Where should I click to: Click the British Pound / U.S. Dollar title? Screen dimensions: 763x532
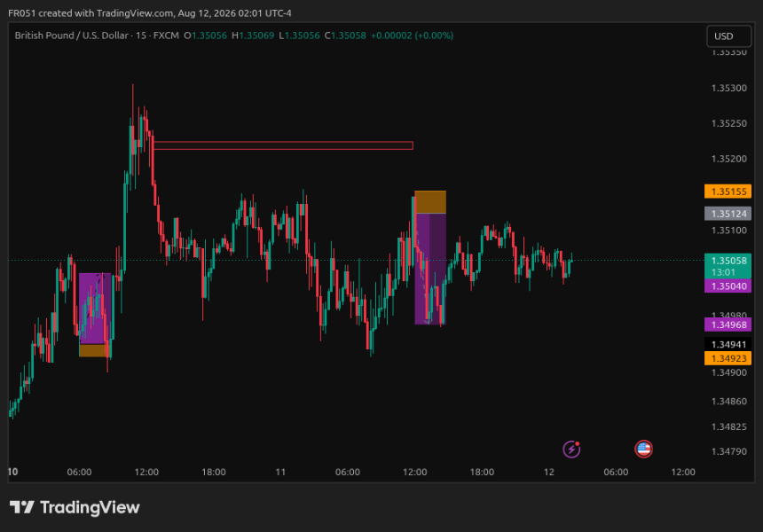(x=72, y=35)
